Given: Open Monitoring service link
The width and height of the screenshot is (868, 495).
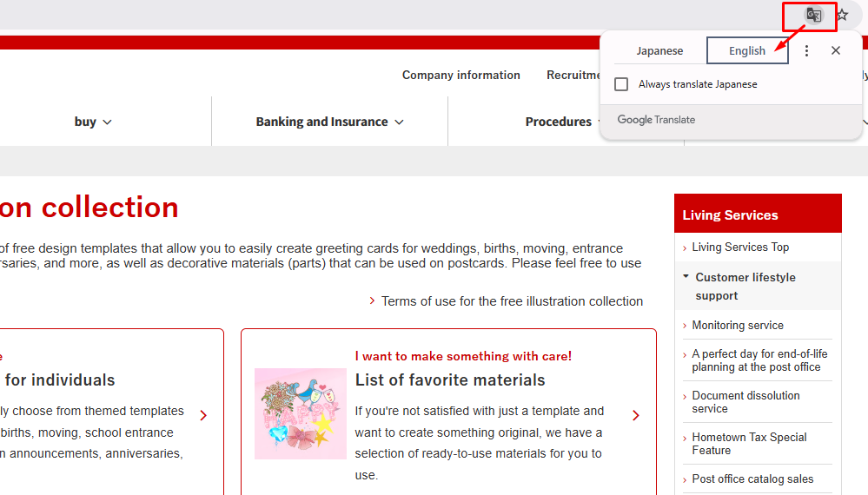Looking at the screenshot, I should pos(738,325).
